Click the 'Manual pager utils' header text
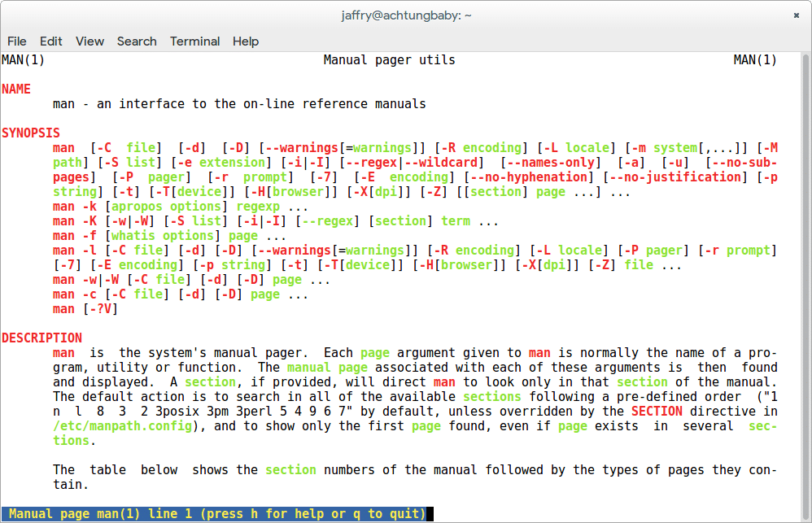 pos(390,60)
